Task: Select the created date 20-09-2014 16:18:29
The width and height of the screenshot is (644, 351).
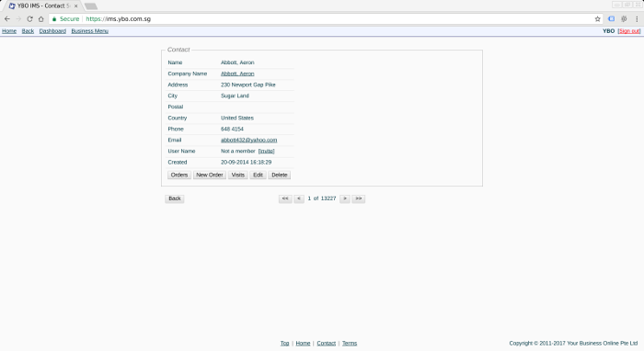Action: click(246, 163)
